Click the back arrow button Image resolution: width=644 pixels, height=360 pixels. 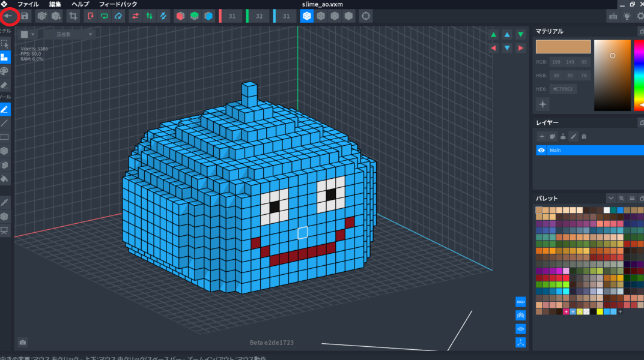(8, 16)
